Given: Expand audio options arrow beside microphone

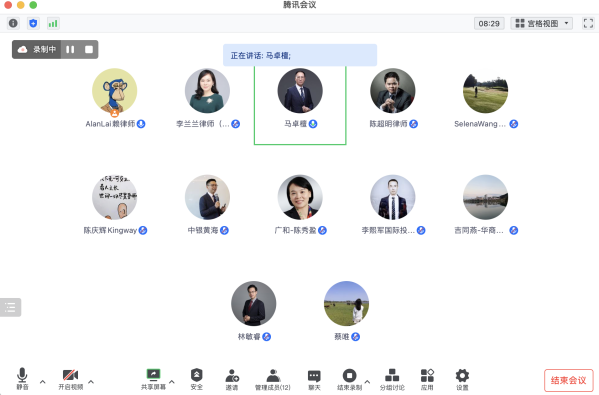Looking at the screenshot, I should tap(42, 382).
